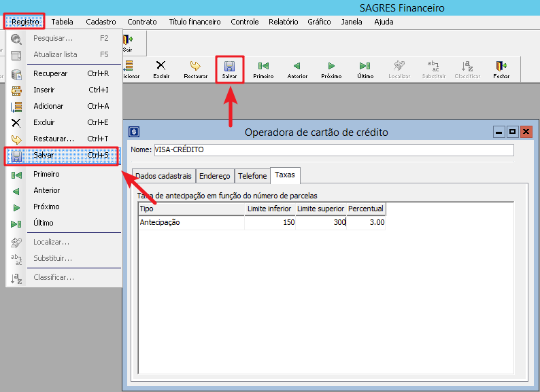Screen dimensions: 540x392
Task: Click the Limite superior cell with 300
Action: [x=321, y=222]
